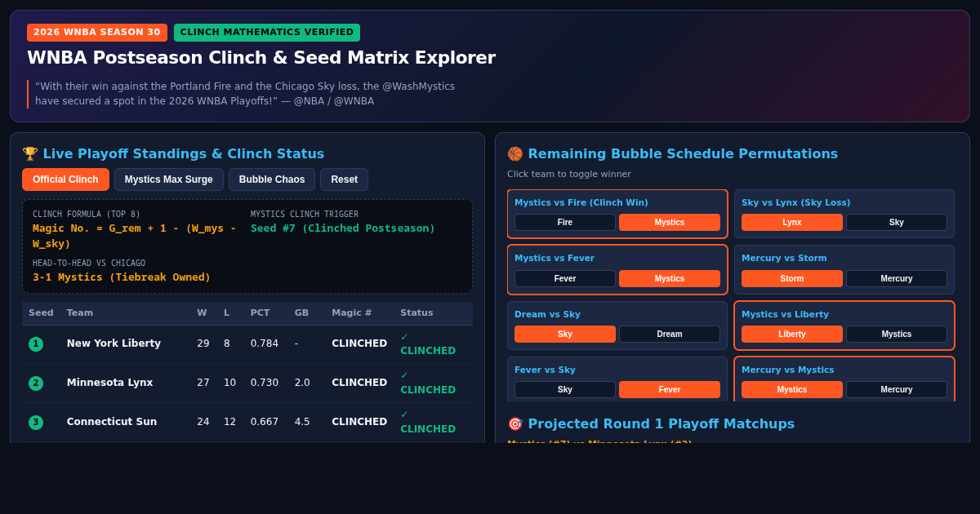
Task: Click the 4.5 games-back cell
Action: [x=302, y=422]
